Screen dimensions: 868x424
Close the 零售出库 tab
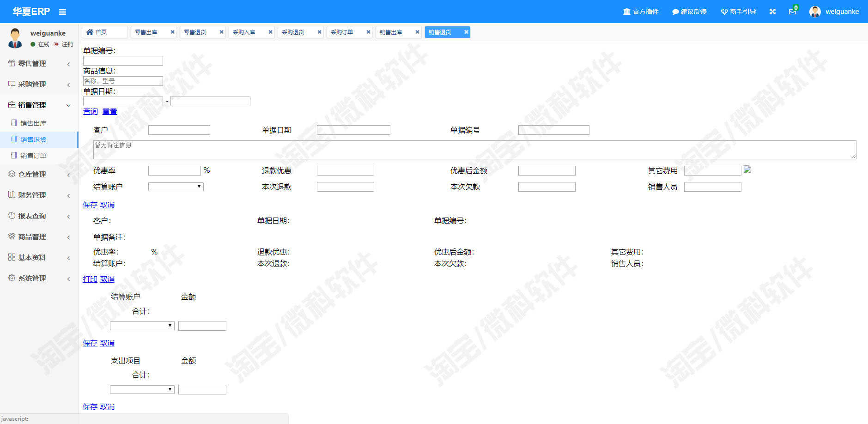click(172, 32)
